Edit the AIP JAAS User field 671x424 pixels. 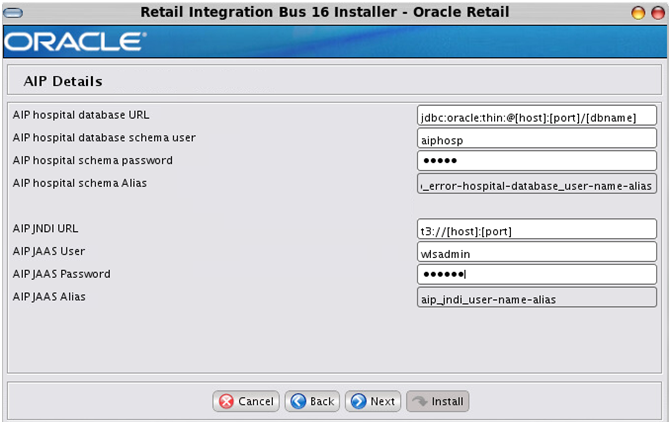click(537, 252)
